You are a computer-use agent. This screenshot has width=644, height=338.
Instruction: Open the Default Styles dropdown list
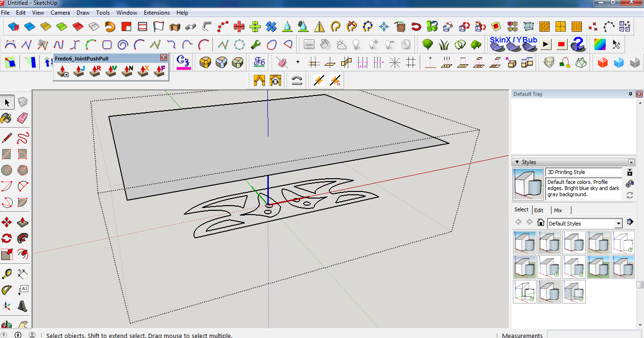pos(618,222)
